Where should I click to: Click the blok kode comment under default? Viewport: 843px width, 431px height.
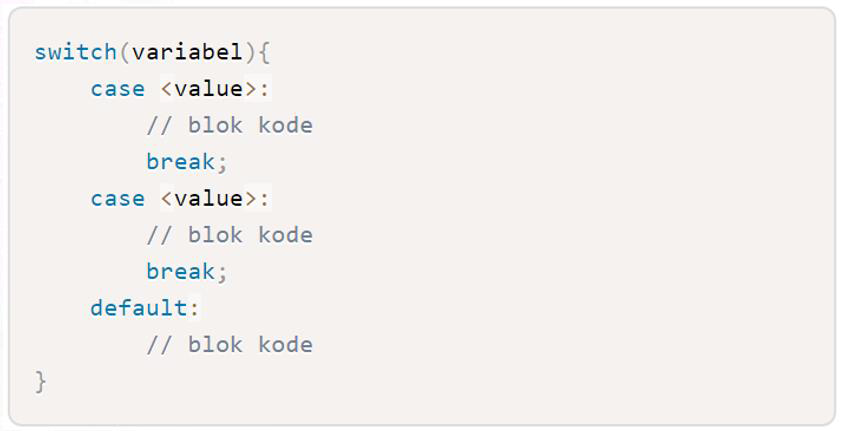230,344
